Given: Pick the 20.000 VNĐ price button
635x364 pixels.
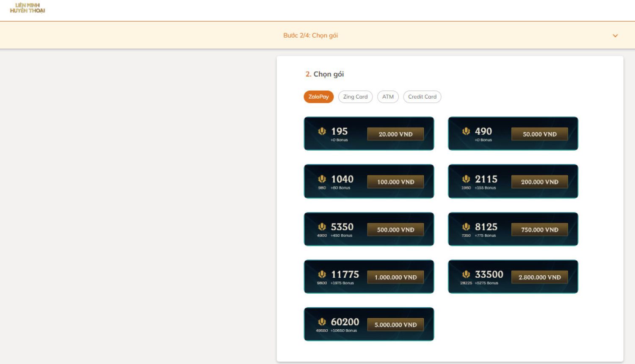Looking at the screenshot, I should pos(395,134).
